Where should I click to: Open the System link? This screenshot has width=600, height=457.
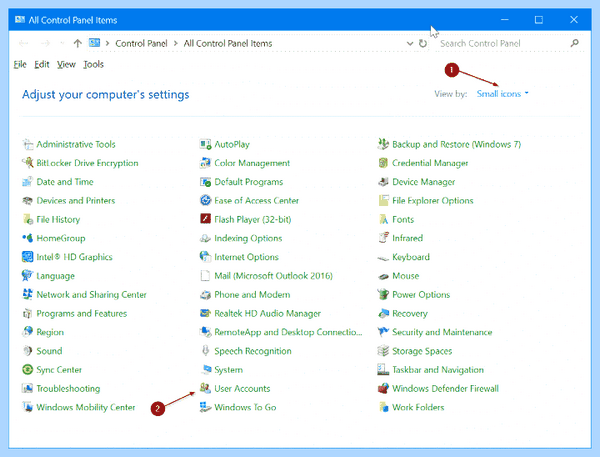point(228,370)
